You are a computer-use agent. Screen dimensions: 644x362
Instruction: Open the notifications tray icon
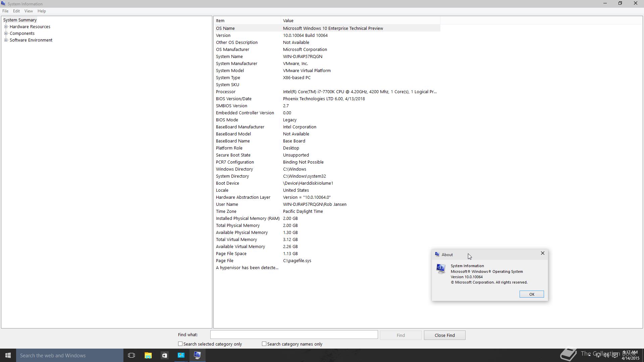615,355
